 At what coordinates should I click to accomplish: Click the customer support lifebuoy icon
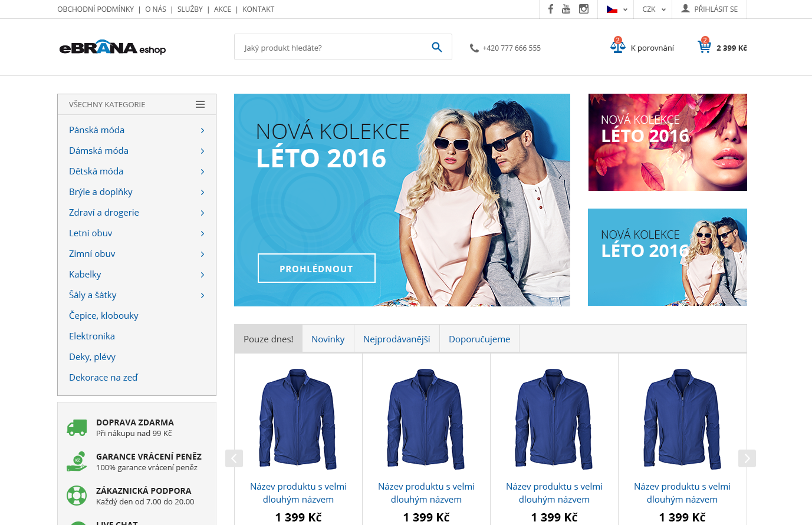pos(77,496)
